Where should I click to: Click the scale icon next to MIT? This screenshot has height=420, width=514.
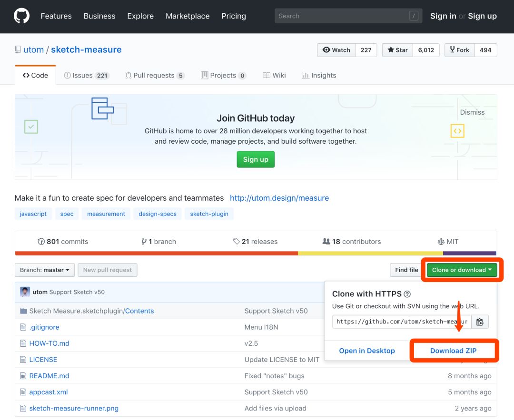point(441,242)
